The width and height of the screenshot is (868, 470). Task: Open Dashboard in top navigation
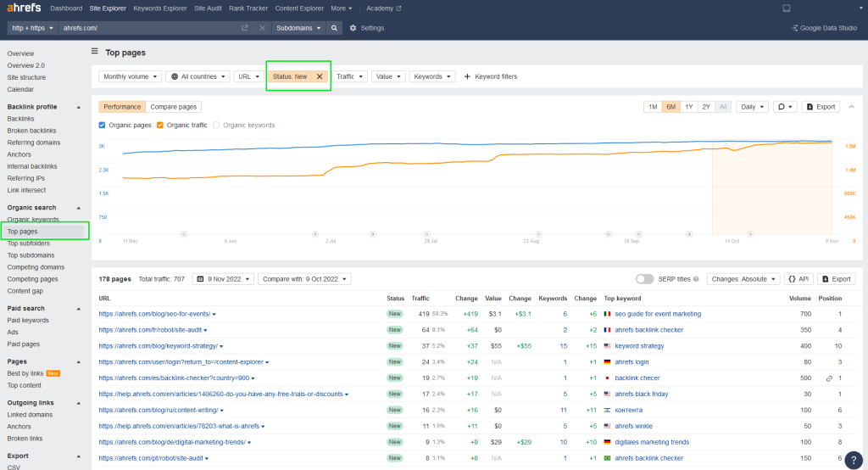(66, 8)
